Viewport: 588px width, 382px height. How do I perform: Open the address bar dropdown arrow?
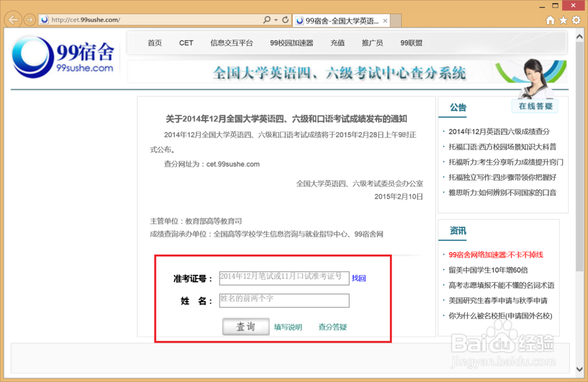276,20
